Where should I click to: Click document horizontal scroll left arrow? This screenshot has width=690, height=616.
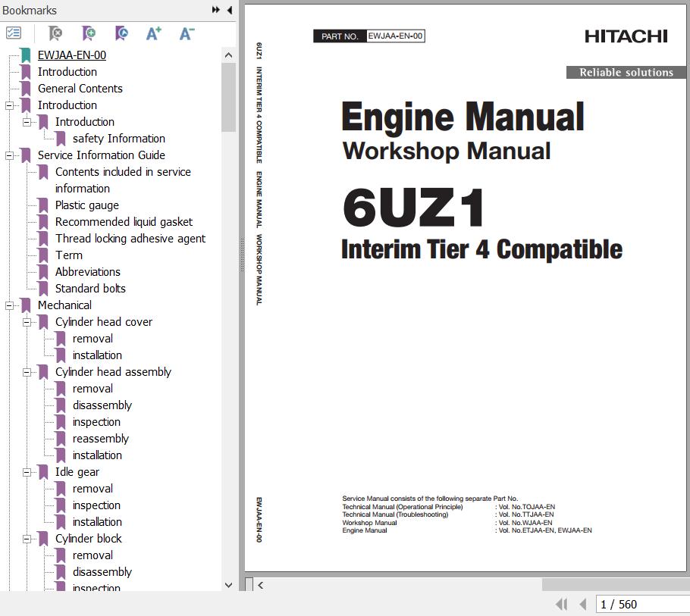[x=261, y=585]
